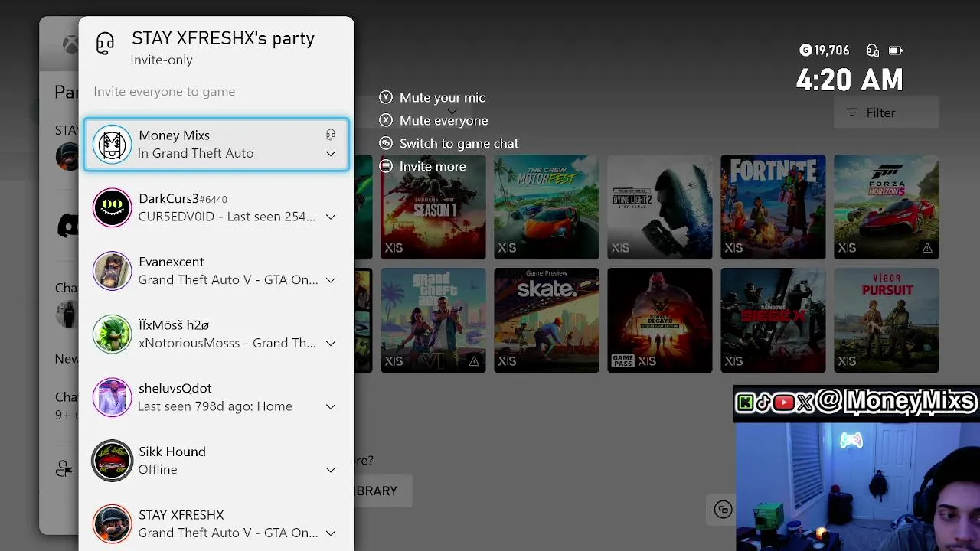Click the capture icon left of the webcam overlay
Viewport: 980px width, 551px height.
coord(723,510)
